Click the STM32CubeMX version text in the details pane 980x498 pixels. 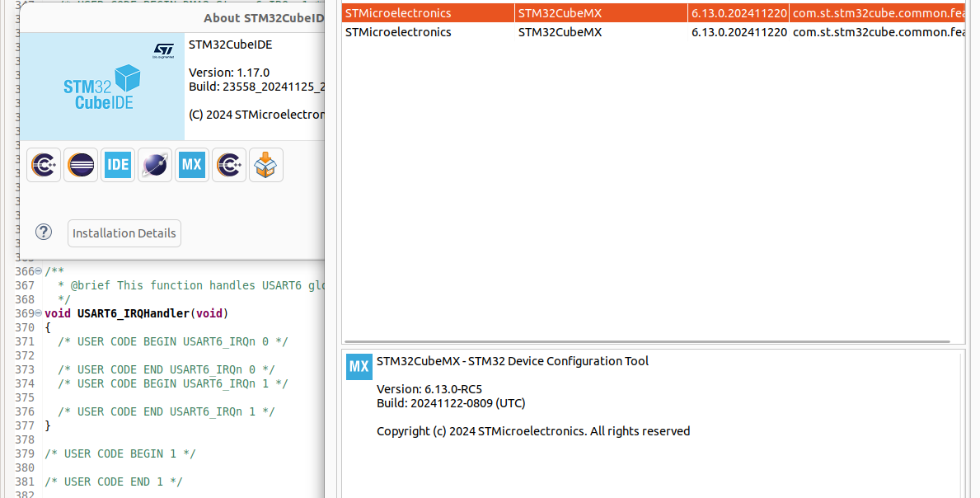[429, 389]
